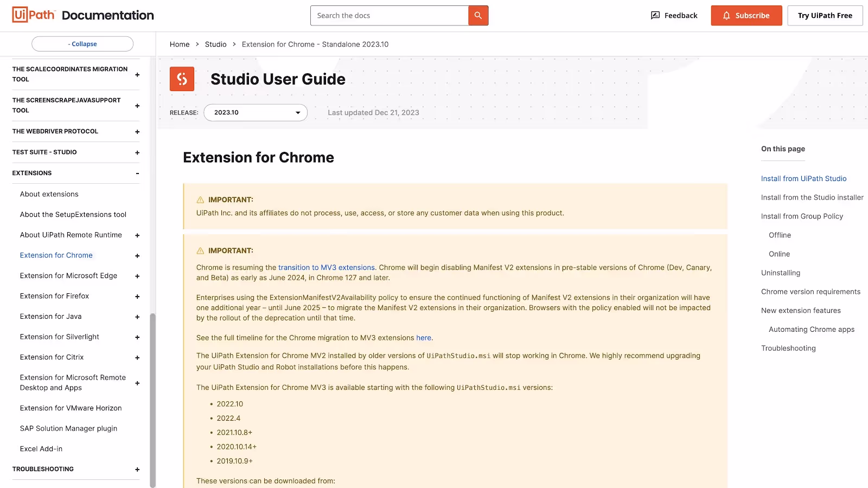The width and height of the screenshot is (868, 488).
Task: Click the UiPath logo
Action: [34, 15]
